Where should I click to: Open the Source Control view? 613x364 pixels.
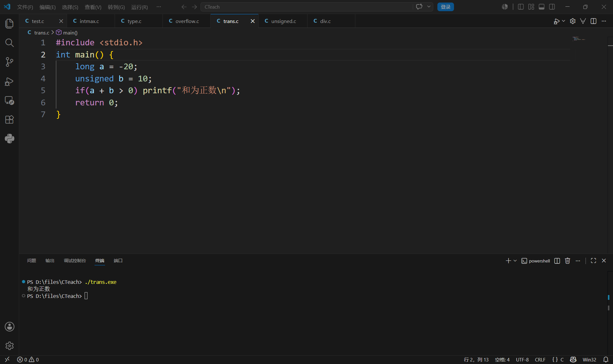pos(10,62)
